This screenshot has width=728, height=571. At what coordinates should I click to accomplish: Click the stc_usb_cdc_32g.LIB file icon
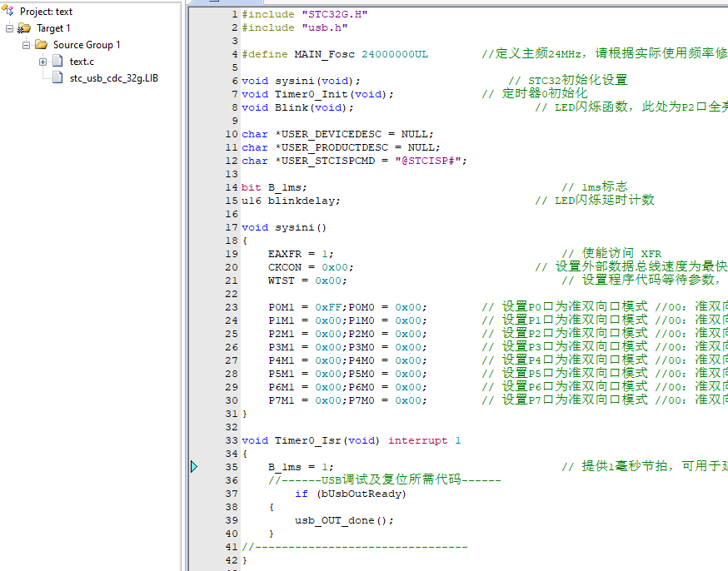pos(57,78)
